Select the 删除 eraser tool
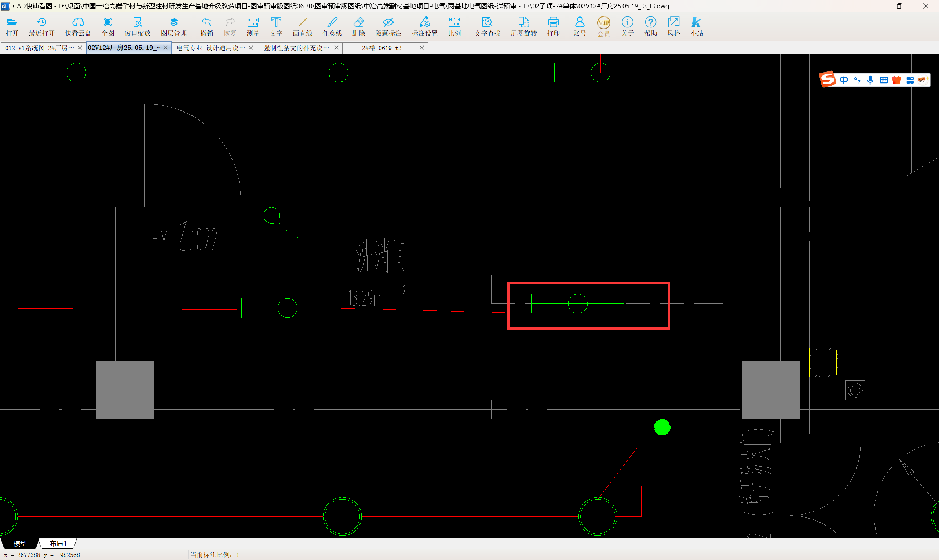 359,27
